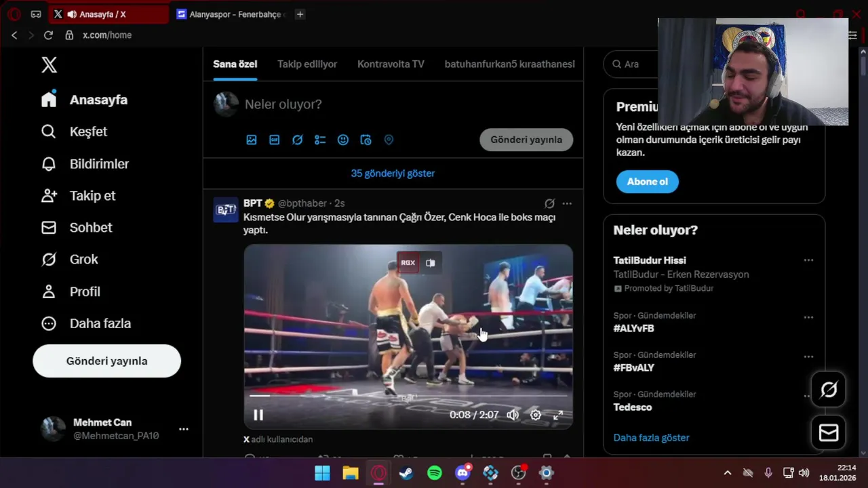This screenshot has height=488, width=868.
Task: Add location tag to the post
Action: pos(389,140)
